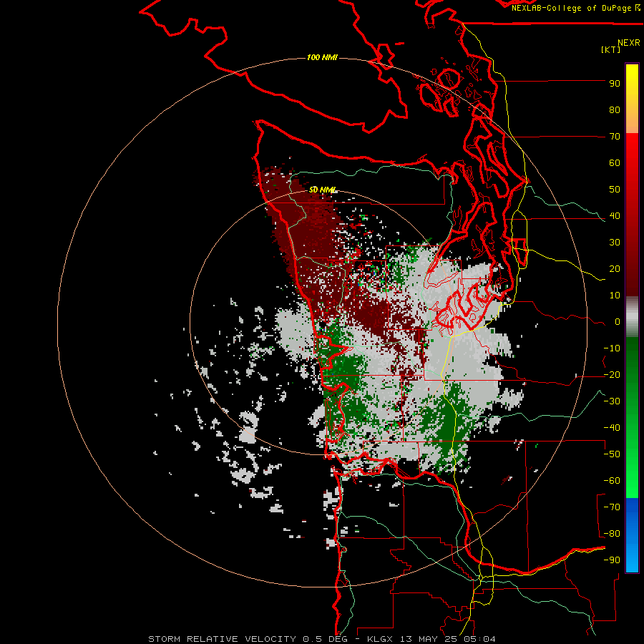Click the 50 NMI range ring label

pyautogui.click(x=323, y=190)
